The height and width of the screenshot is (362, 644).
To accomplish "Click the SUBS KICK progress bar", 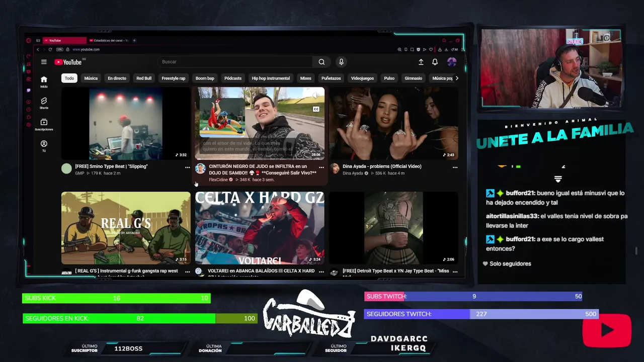I will [116, 298].
